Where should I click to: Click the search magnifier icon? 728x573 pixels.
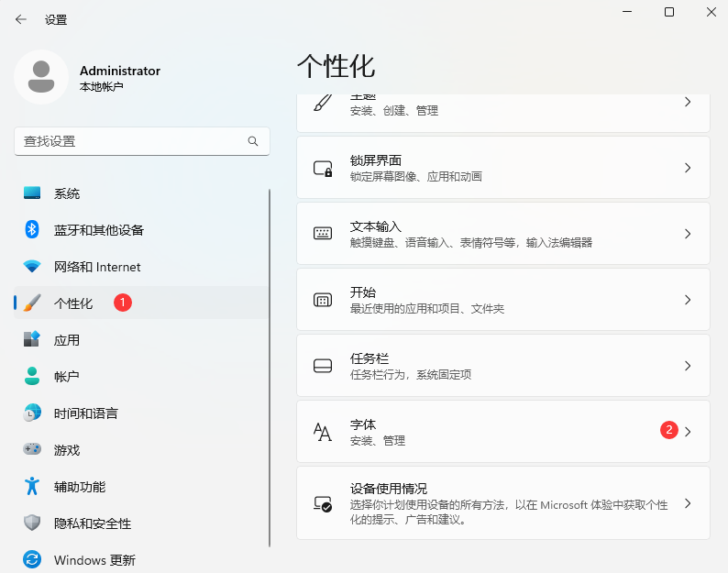(253, 141)
